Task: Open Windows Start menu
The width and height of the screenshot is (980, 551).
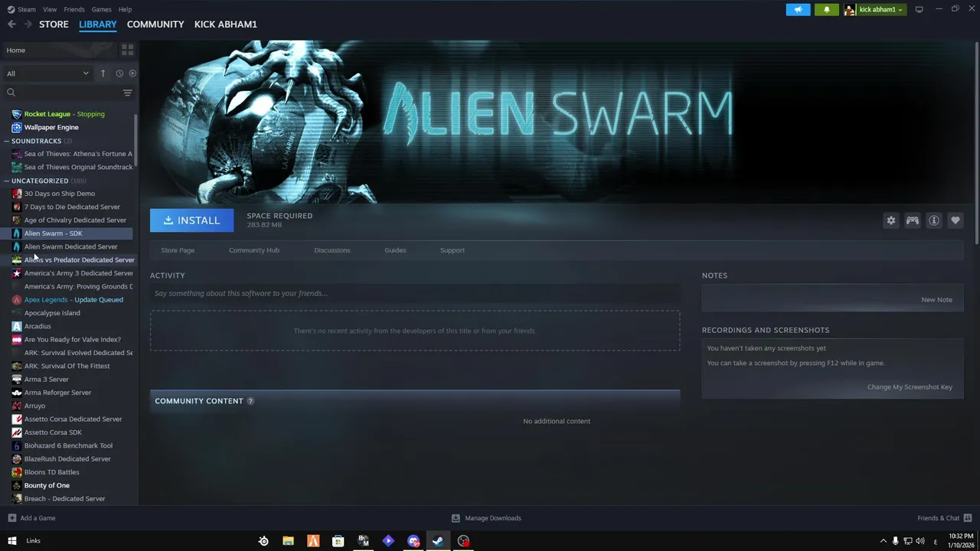Action: (11, 541)
